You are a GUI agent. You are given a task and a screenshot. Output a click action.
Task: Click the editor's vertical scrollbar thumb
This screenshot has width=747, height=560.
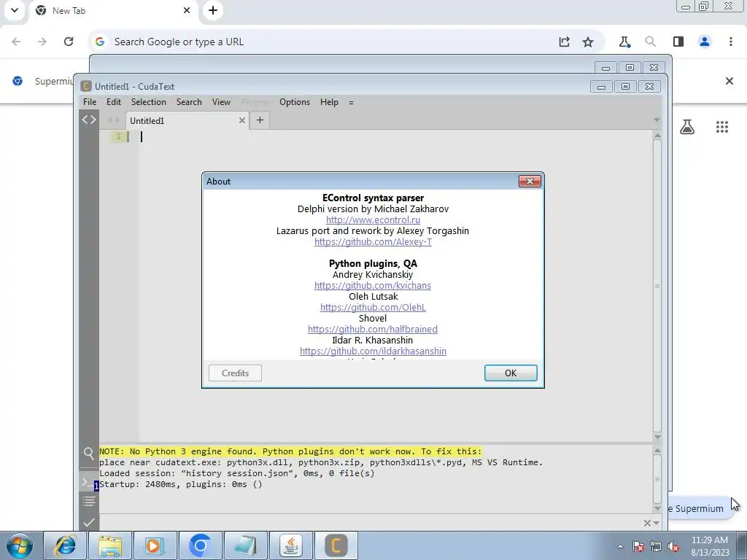pos(657,286)
